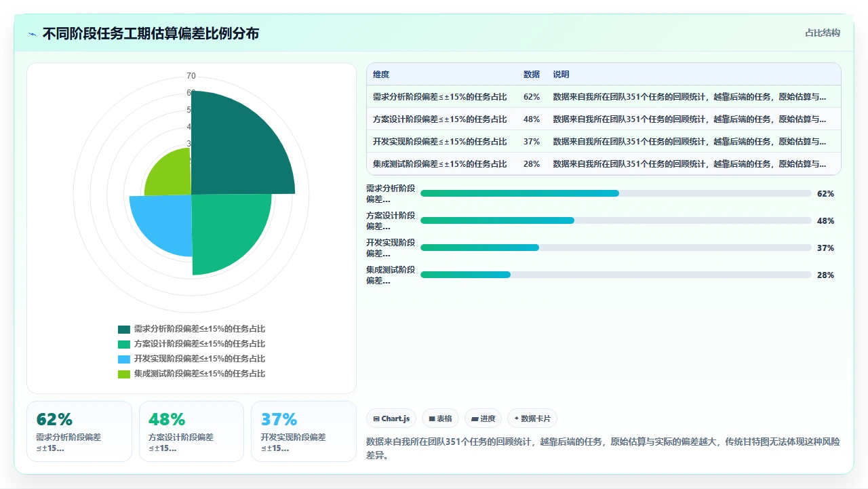
Task: Select the 集成测试阶段偏差 table row name
Action: (x=439, y=164)
